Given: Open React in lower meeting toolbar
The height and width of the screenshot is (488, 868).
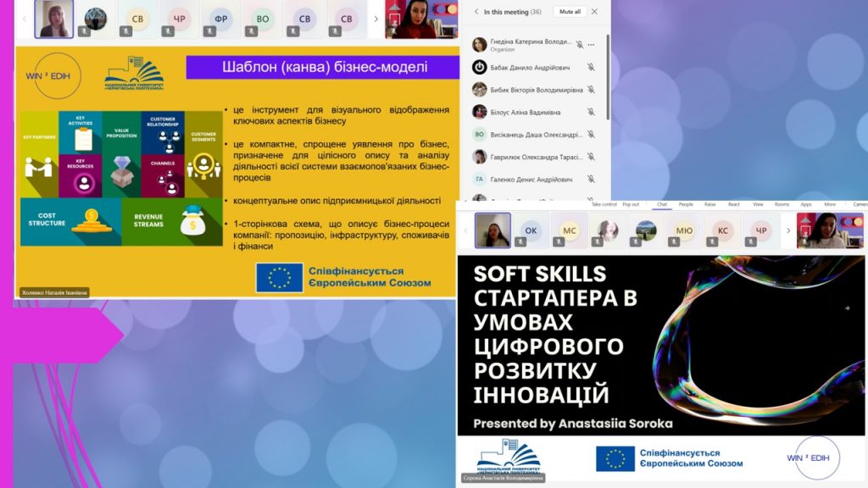Looking at the screenshot, I should tap(734, 205).
